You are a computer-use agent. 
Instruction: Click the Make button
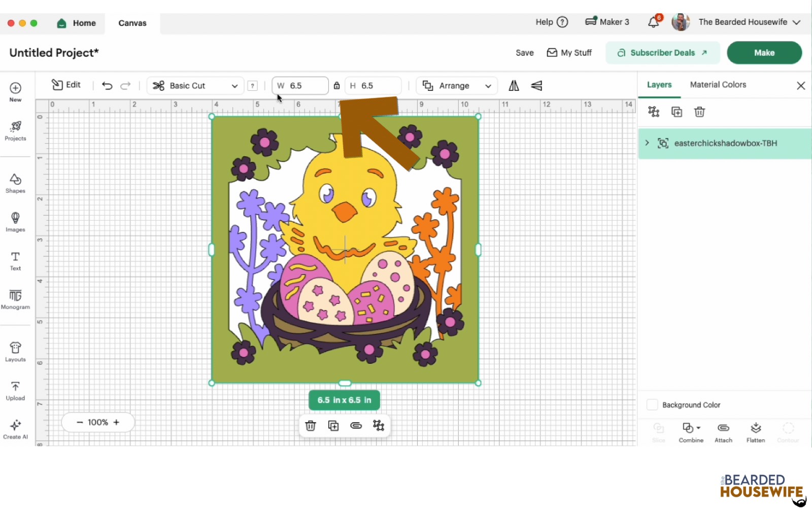(x=764, y=52)
